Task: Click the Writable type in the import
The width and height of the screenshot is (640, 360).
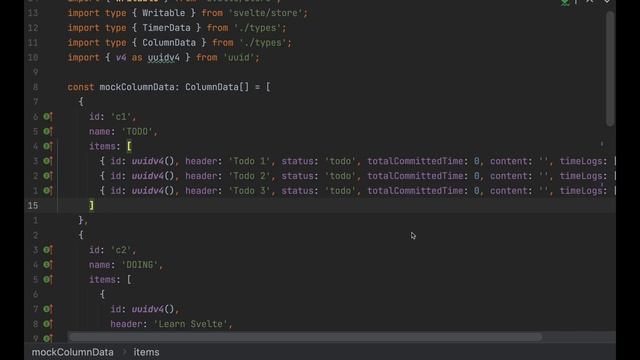Action: (x=164, y=13)
